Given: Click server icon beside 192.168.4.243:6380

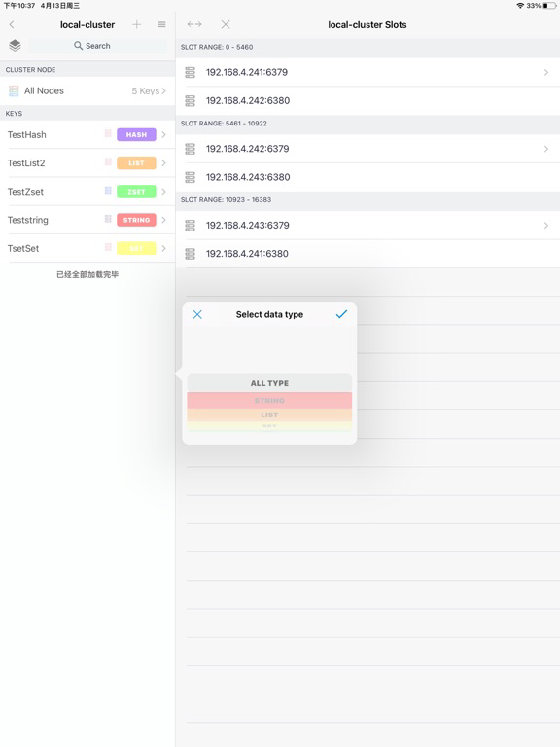Looking at the screenshot, I should pos(190,178).
